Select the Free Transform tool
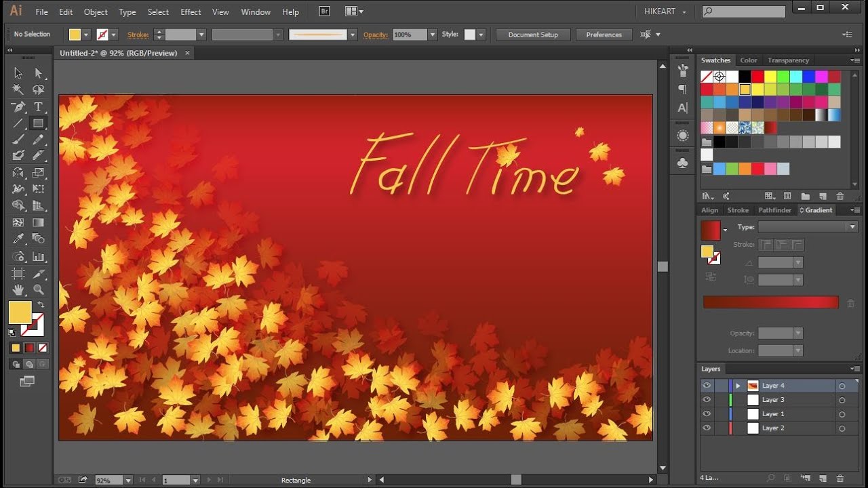The height and width of the screenshot is (488, 868). [39, 189]
